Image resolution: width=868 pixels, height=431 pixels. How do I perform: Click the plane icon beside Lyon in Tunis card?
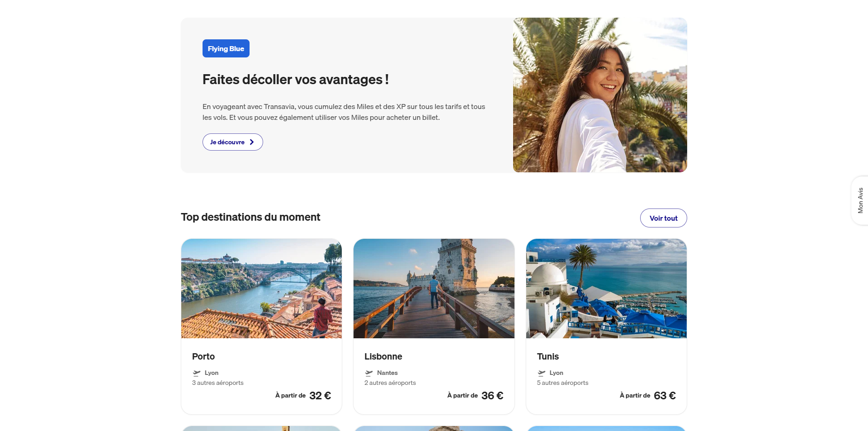[542, 373]
